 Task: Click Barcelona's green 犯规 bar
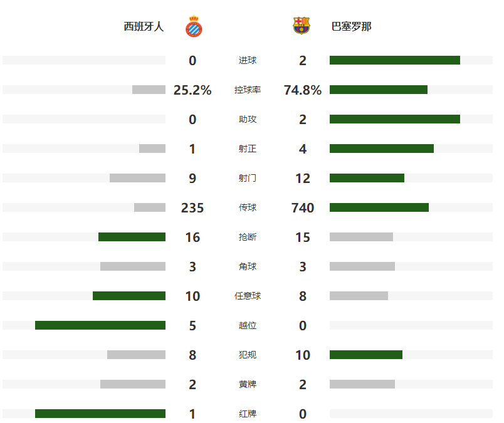point(366,355)
